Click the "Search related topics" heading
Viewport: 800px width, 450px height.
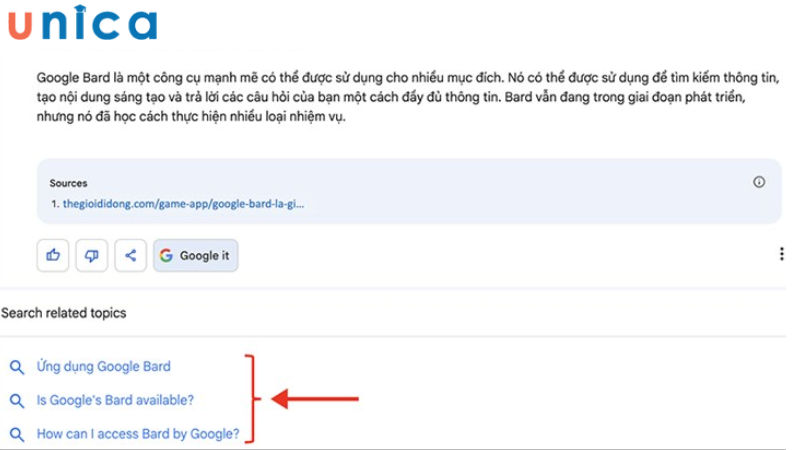point(64,313)
